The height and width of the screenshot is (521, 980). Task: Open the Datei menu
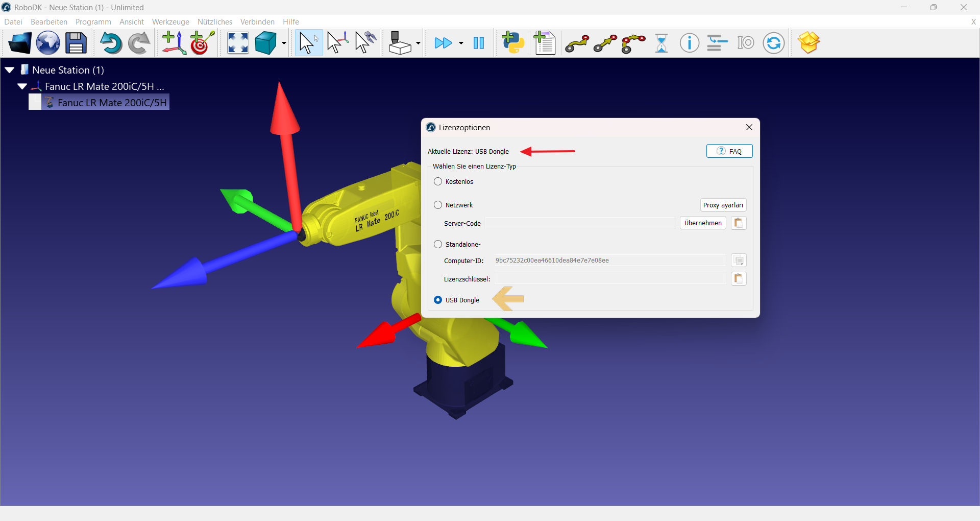coord(13,21)
